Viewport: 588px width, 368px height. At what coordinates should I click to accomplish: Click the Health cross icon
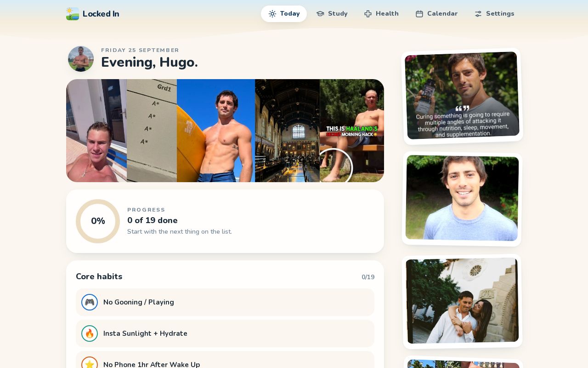pyautogui.click(x=368, y=14)
